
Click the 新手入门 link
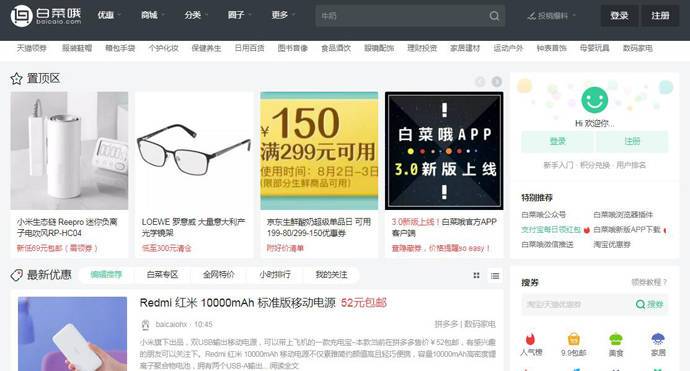pos(558,165)
